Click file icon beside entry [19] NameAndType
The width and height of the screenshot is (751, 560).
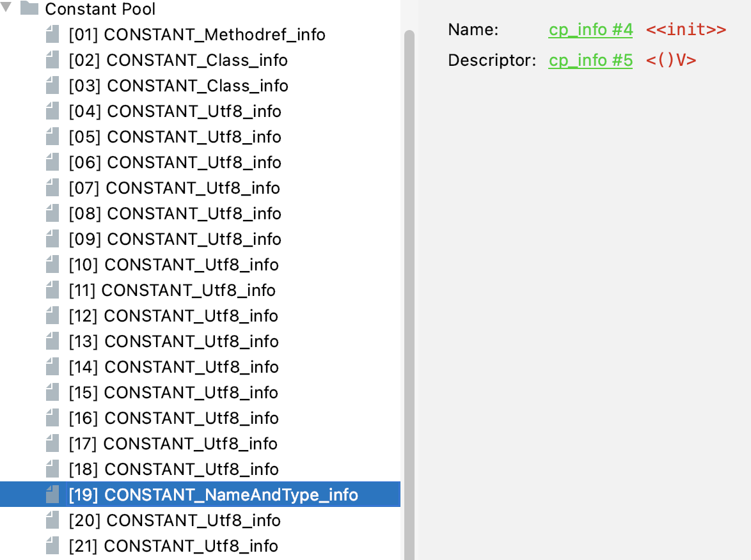(52, 495)
